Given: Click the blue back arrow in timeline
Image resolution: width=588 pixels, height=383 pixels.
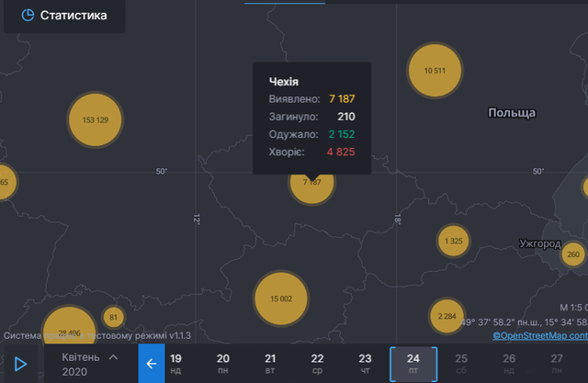Looking at the screenshot, I should coord(152,364).
